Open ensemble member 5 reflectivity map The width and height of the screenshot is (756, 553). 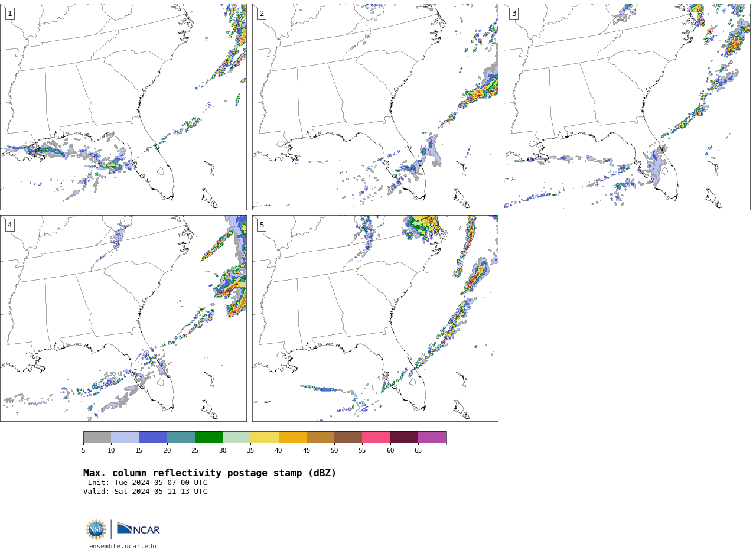(375, 318)
